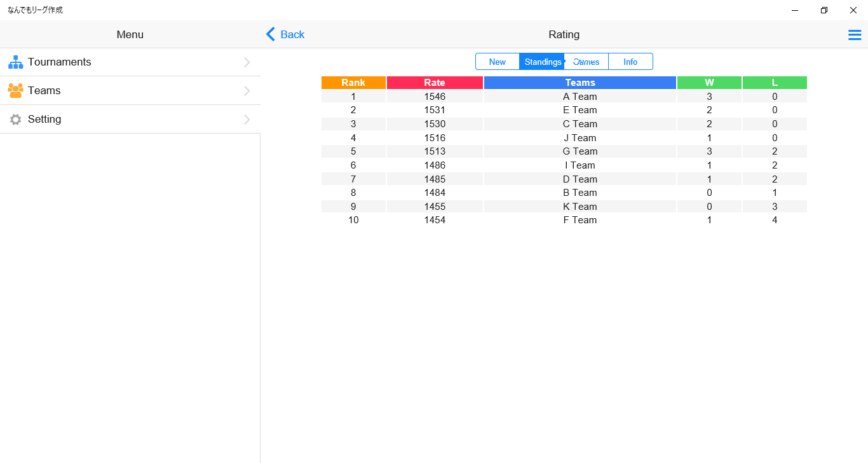The width and height of the screenshot is (868, 463).
Task: Restore down the application window
Action: [x=824, y=10]
